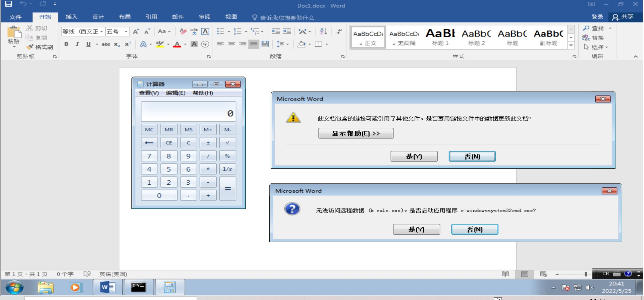Select justify alignment icon
This screenshot has height=300, width=644.
(254, 44)
